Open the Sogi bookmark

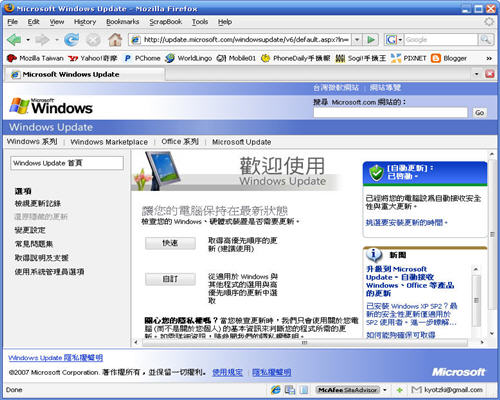pos(360,58)
